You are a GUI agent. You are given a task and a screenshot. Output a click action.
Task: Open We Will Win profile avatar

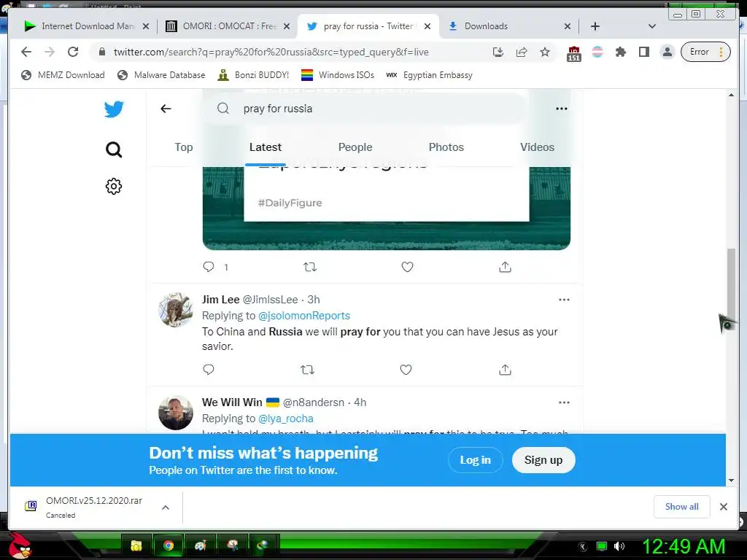[176, 413]
